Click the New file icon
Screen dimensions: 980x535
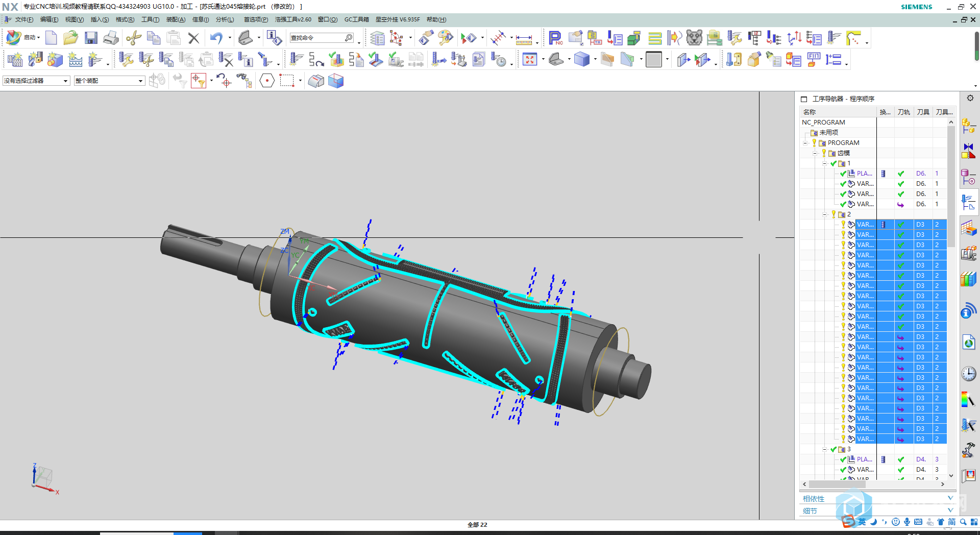pos(51,38)
